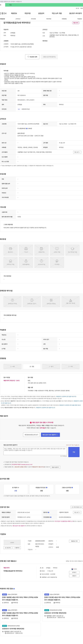Click the 장애인용 화장실 icon
Viewport: 83px width, 644px height.
point(51,302)
